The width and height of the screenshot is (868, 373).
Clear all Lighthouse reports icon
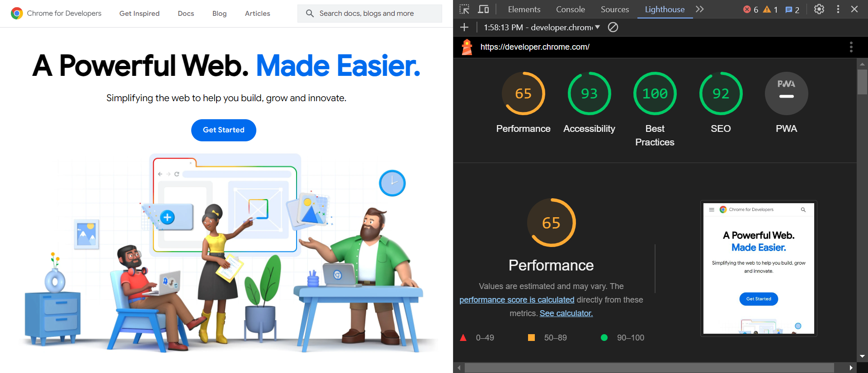coord(613,28)
